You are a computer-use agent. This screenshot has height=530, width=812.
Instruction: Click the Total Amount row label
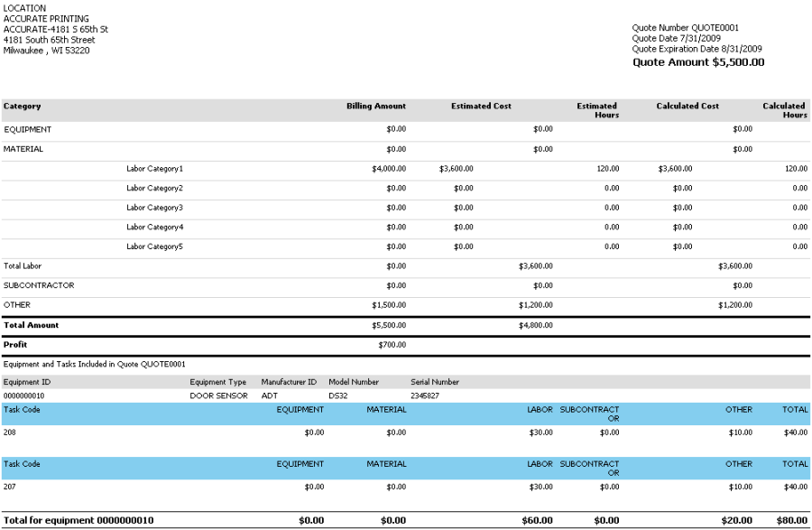31,325
